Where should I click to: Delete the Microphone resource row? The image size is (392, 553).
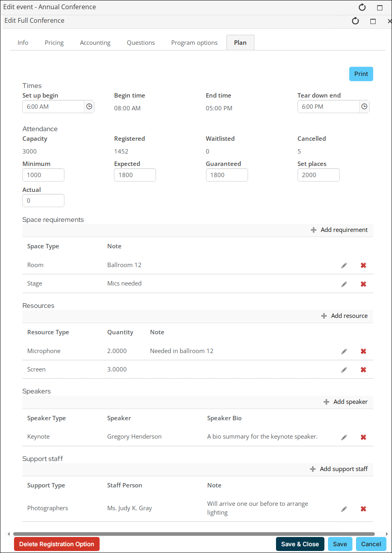(x=363, y=351)
